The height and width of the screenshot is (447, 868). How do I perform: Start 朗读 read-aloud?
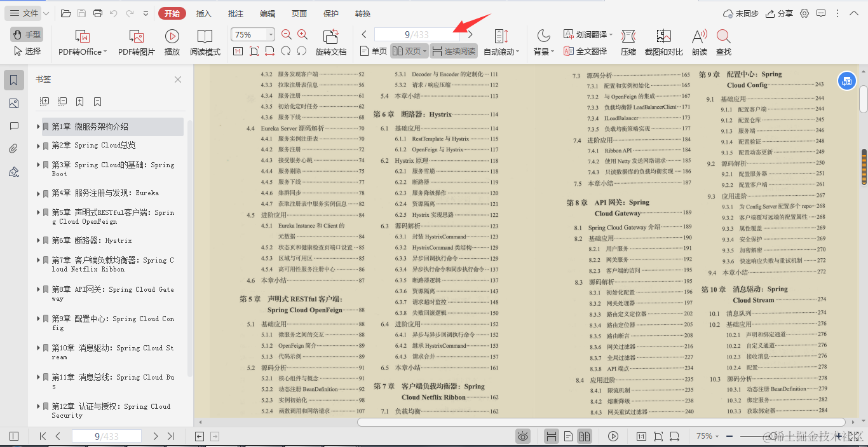point(698,42)
